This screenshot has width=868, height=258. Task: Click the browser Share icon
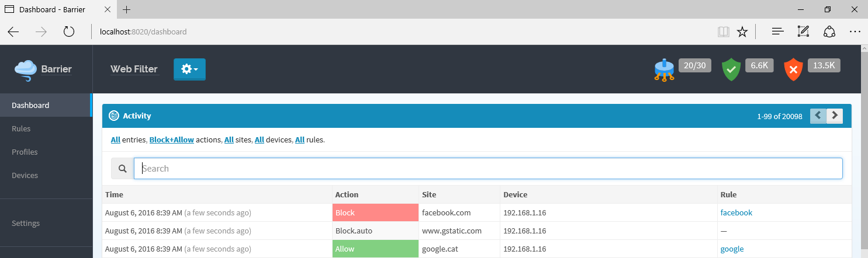click(x=829, y=32)
